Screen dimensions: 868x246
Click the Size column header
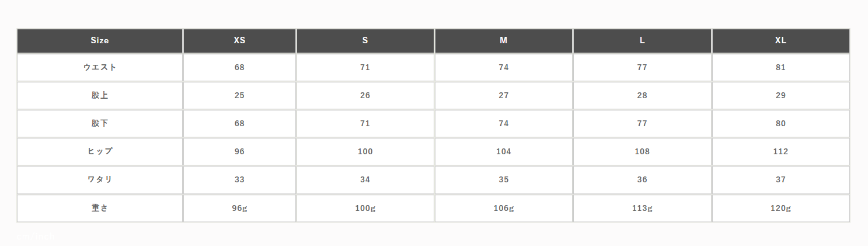pyautogui.click(x=100, y=41)
